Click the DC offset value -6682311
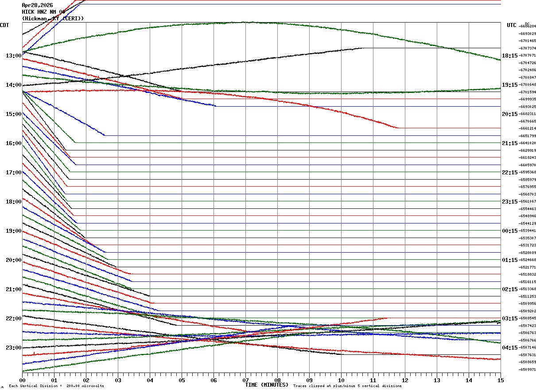Viewport: 536px width, 392px height. pyautogui.click(x=527, y=114)
